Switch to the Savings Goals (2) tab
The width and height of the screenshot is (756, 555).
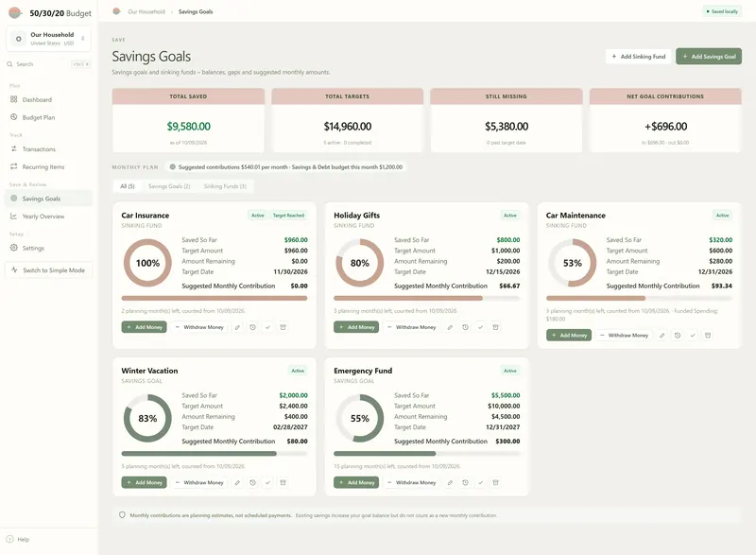[x=169, y=186]
